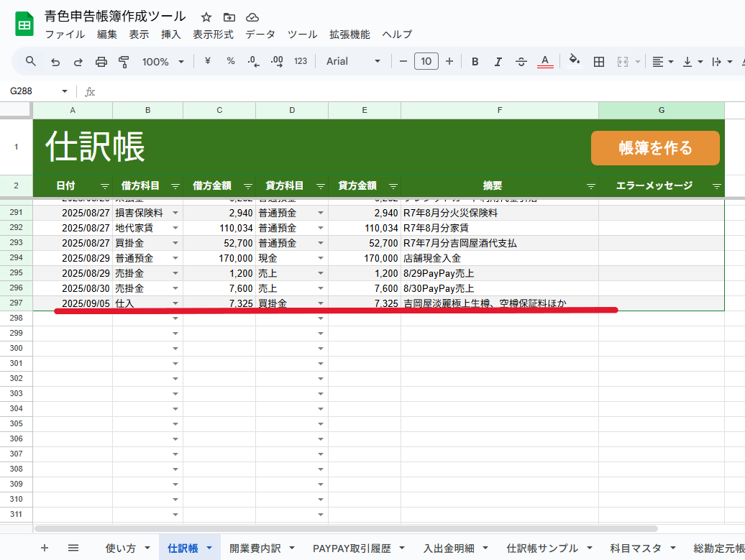Open the 拡張機能 menu
This screenshot has height=560, width=745.
pyautogui.click(x=349, y=35)
